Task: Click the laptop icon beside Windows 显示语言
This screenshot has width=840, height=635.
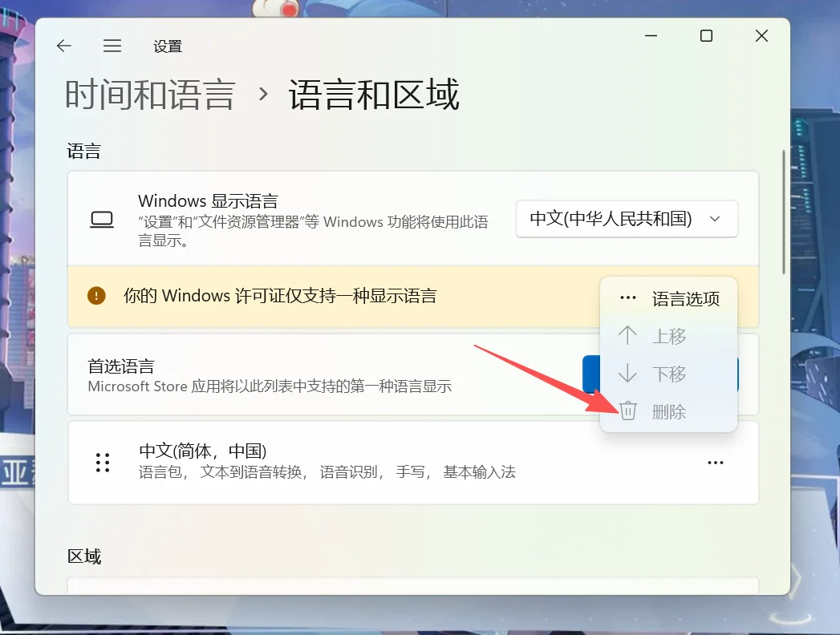Action: point(102,220)
